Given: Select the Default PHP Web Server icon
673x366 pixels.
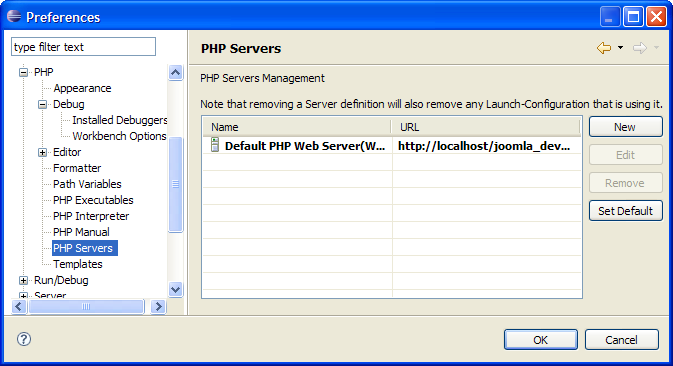Looking at the screenshot, I should pos(215,145).
